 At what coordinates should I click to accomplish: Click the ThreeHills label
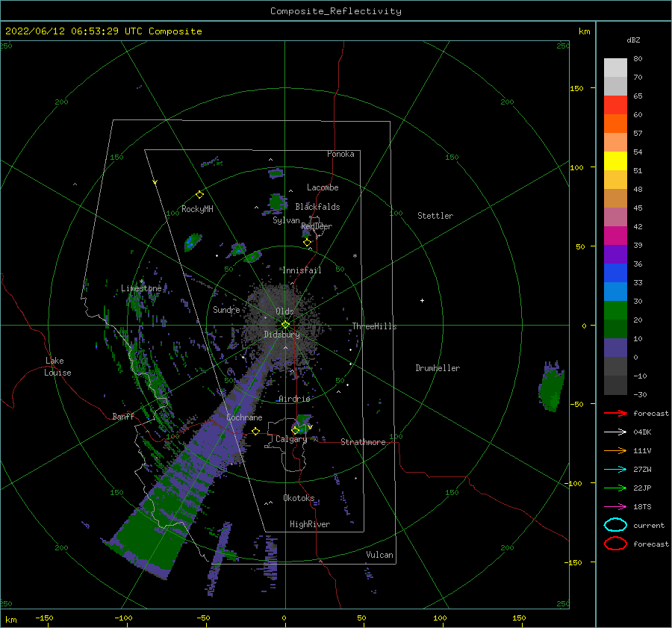pyautogui.click(x=374, y=326)
